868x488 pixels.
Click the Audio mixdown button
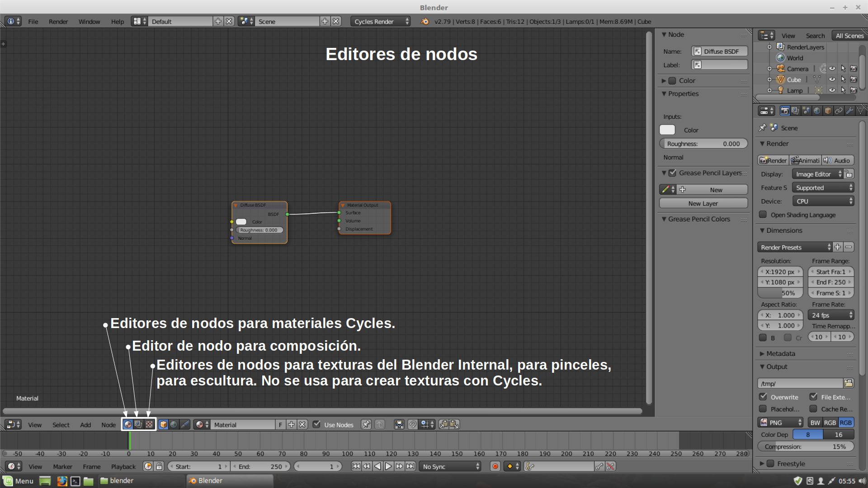coord(838,160)
